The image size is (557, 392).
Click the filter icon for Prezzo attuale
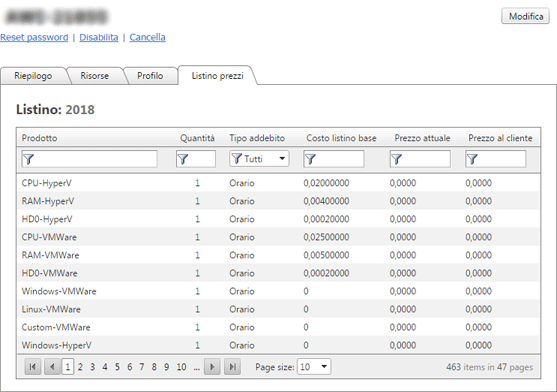(397, 159)
